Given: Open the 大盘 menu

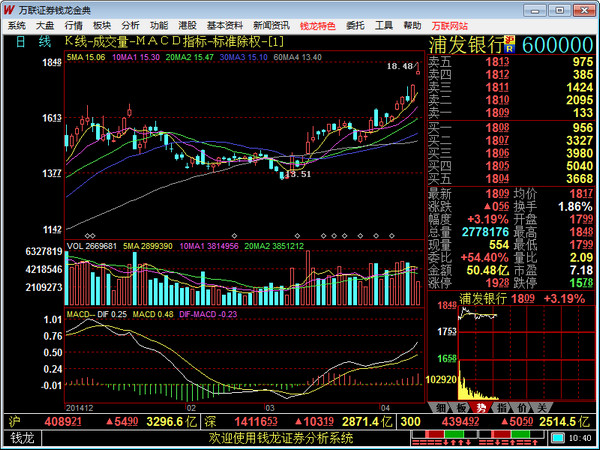Looking at the screenshot, I should point(45,26).
